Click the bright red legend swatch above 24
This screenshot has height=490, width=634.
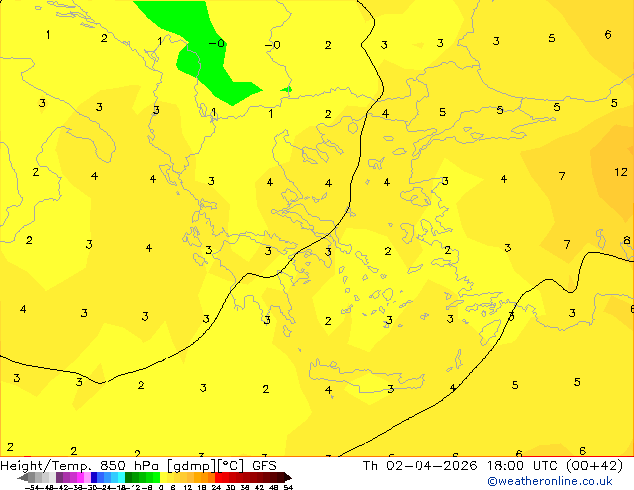point(218,477)
